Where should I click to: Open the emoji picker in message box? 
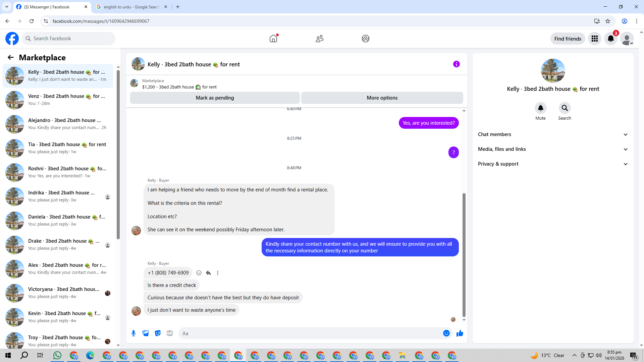(446, 333)
